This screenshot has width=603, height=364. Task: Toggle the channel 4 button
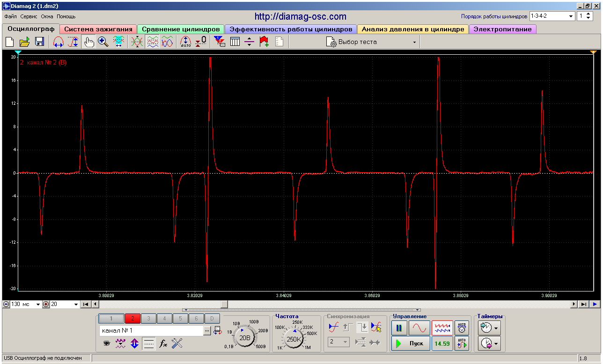(x=164, y=319)
